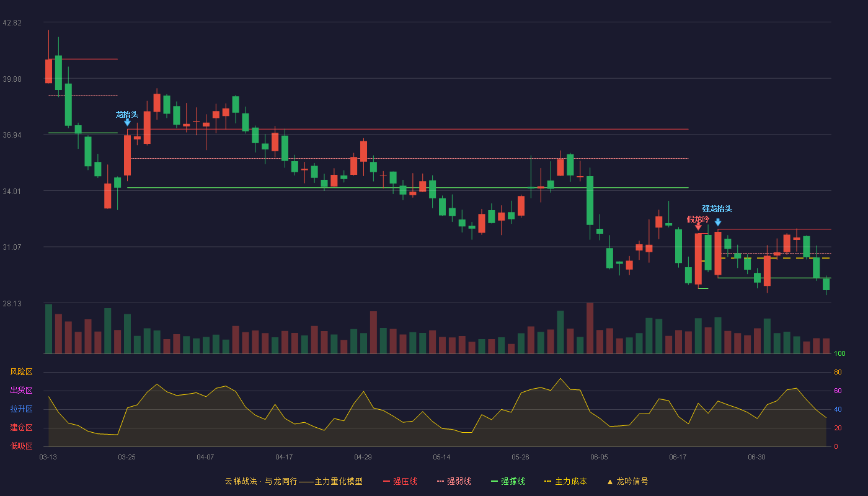Click the orange 80 indicator scale value

[x=838, y=373]
